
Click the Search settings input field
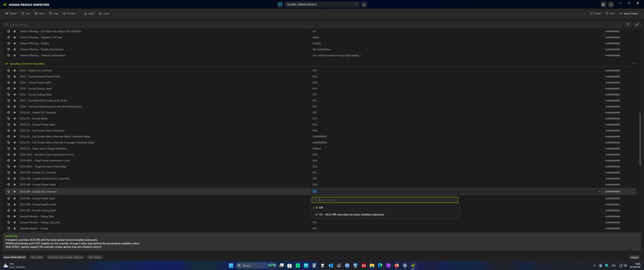click(x=312, y=25)
